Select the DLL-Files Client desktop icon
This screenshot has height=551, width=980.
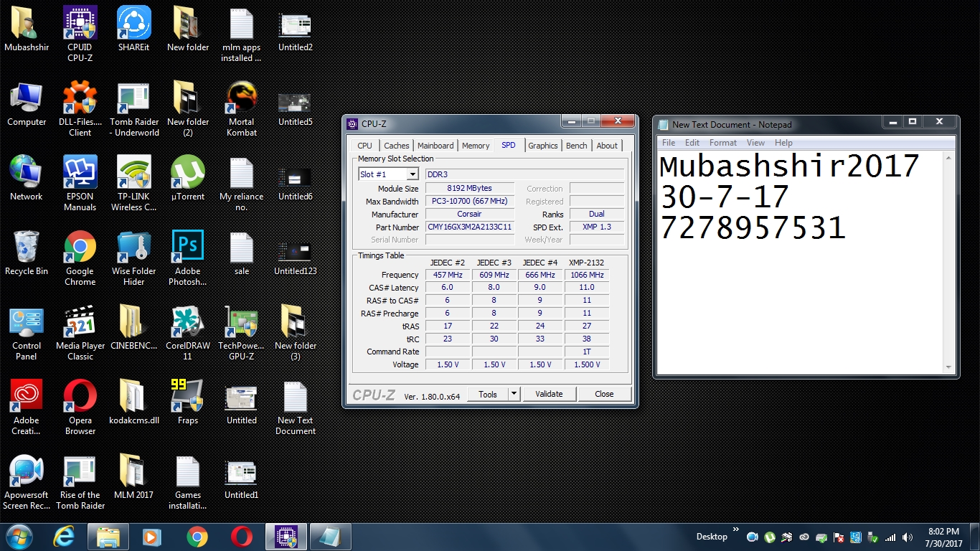coord(80,108)
